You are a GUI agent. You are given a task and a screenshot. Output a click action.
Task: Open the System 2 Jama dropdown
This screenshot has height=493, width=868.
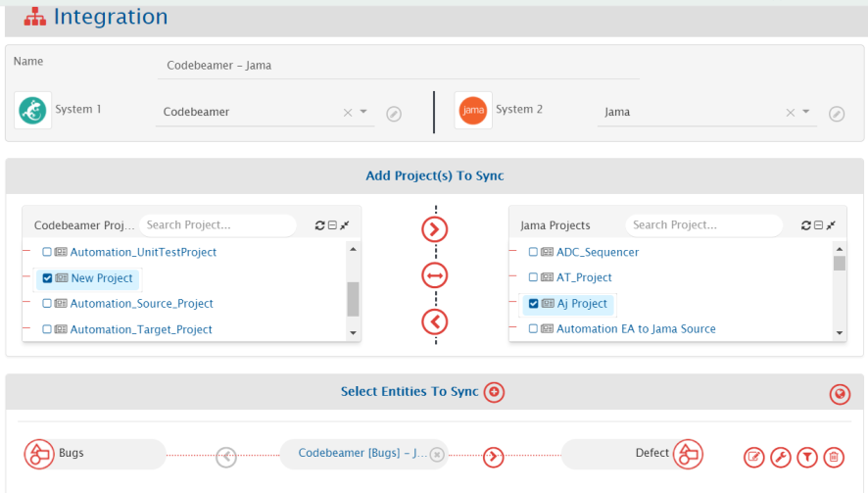pos(806,113)
